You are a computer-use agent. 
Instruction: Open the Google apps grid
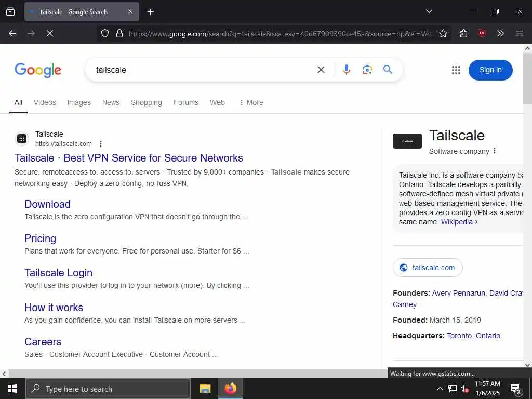pos(456,70)
